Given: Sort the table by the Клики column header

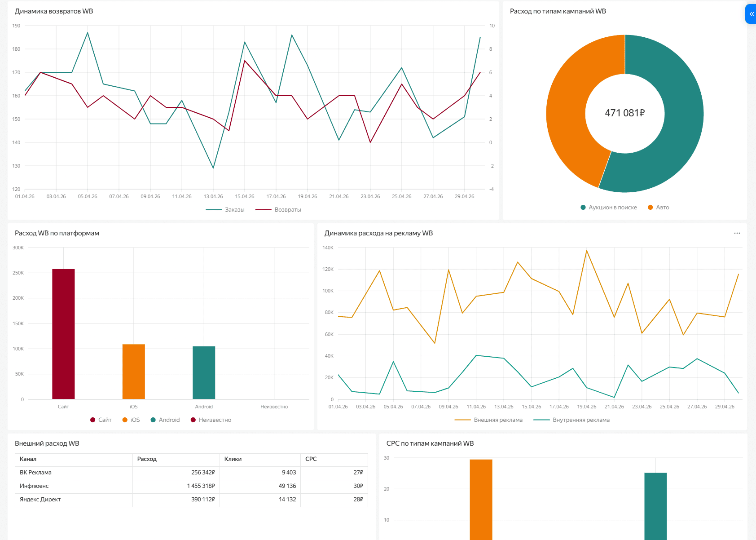Looking at the screenshot, I should click(x=260, y=459).
